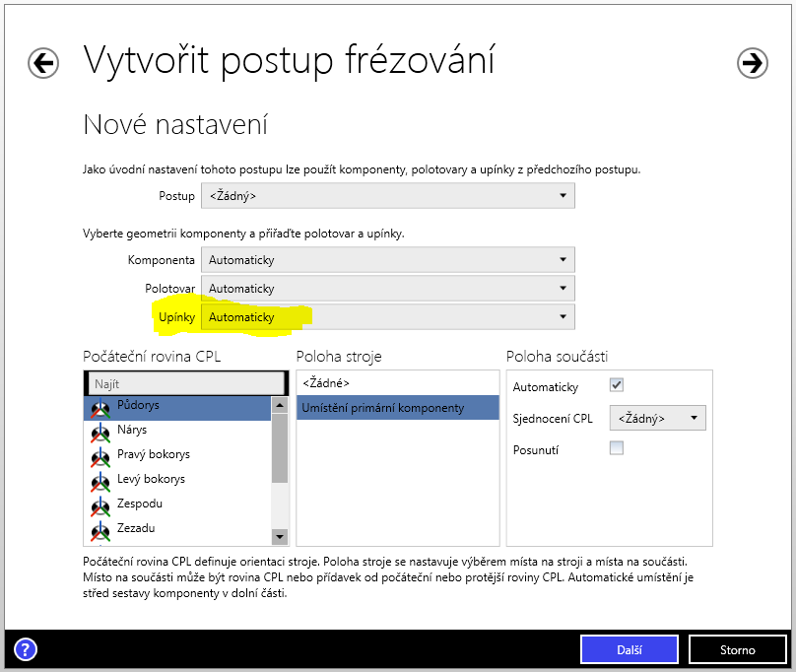Screen dimensions: 796x672
Task: Click the Pravý bokorys plane icon
Action: tap(100, 456)
